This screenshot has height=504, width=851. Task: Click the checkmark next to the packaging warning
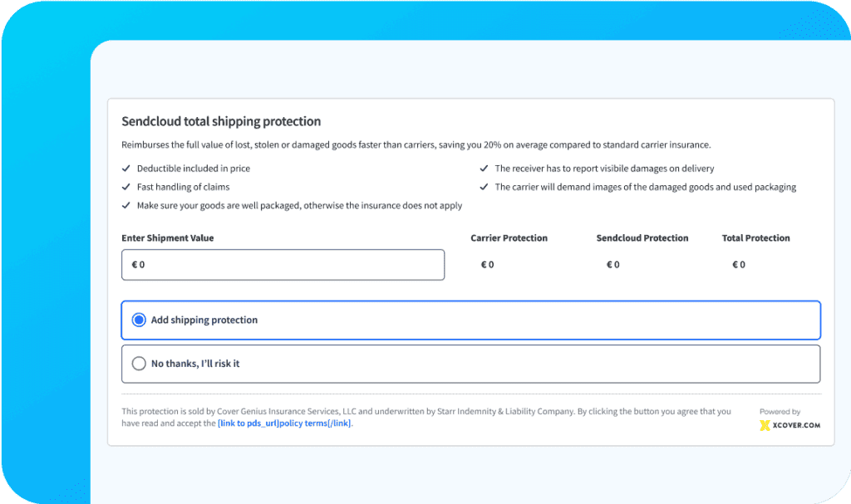(125, 205)
